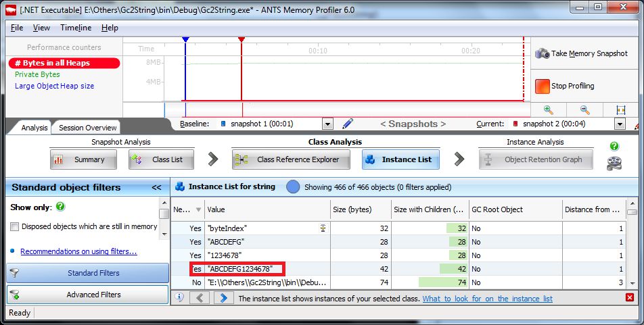Close the hint bar with red X
The width and height of the screenshot is (644, 325).
[x=630, y=297]
